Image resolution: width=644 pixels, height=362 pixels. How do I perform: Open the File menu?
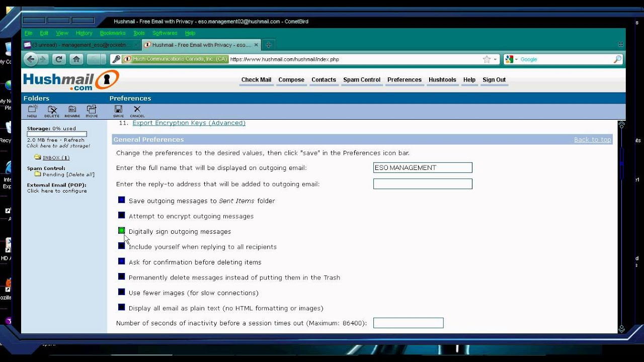tap(28, 33)
